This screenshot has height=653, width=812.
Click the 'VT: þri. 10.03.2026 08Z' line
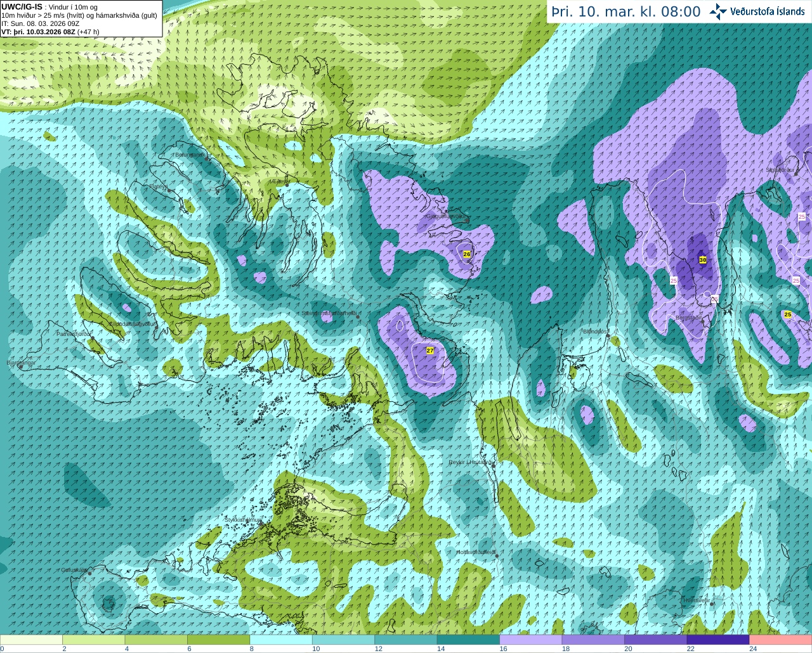51,32
